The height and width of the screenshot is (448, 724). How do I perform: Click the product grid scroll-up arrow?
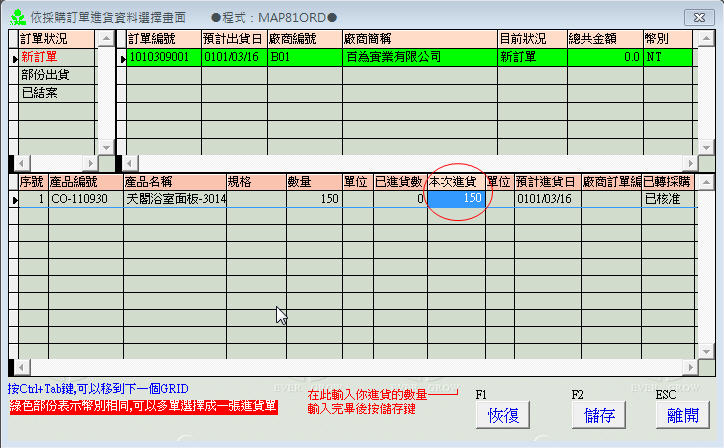pos(708,182)
